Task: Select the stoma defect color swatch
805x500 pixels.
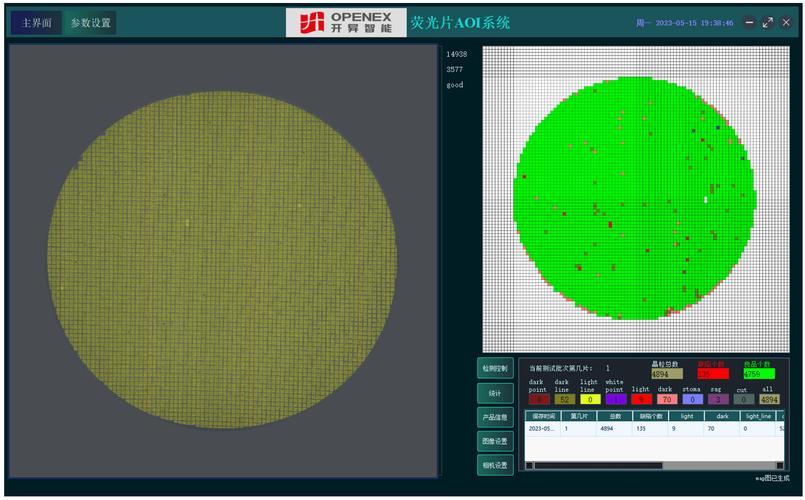Action: [692, 399]
